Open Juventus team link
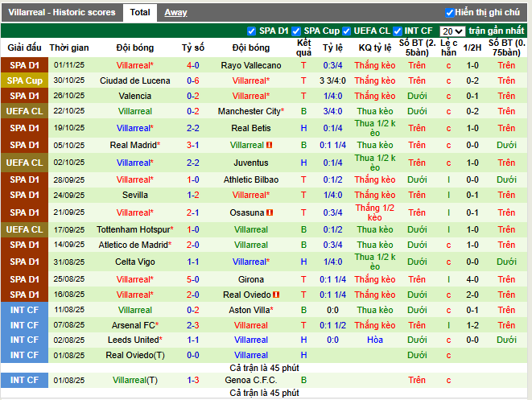Screen dimensions: 532x400 pyautogui.click(x=251, y=163)
